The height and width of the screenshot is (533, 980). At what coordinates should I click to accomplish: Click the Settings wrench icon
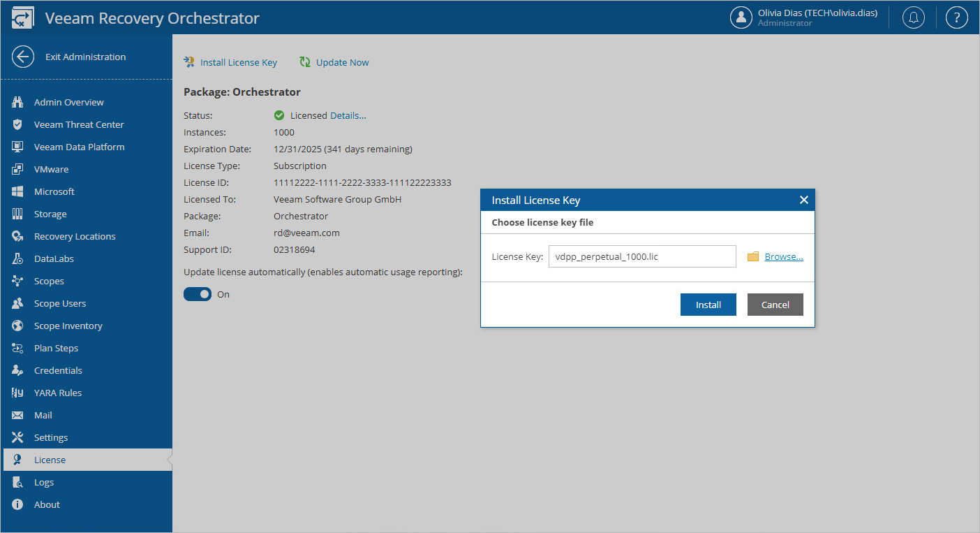[18, 437]
